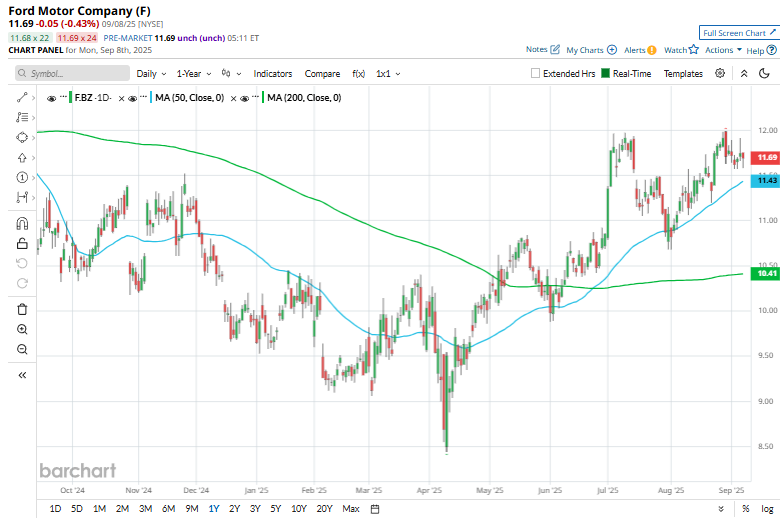
Task: Open Alerts link
Action: coord(640,50)
